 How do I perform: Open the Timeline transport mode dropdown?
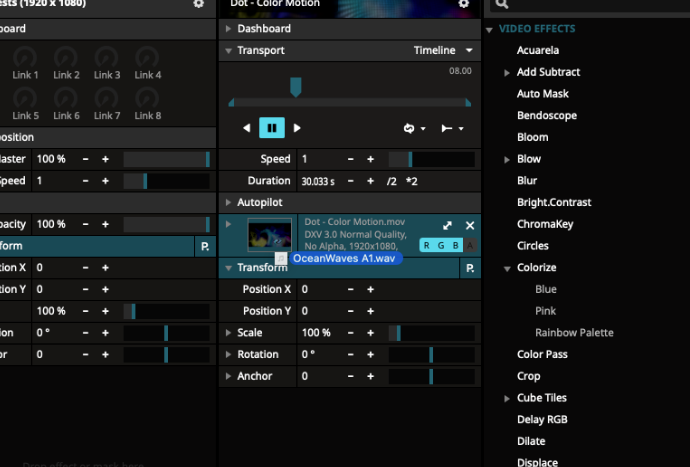(x=445, y=50)
